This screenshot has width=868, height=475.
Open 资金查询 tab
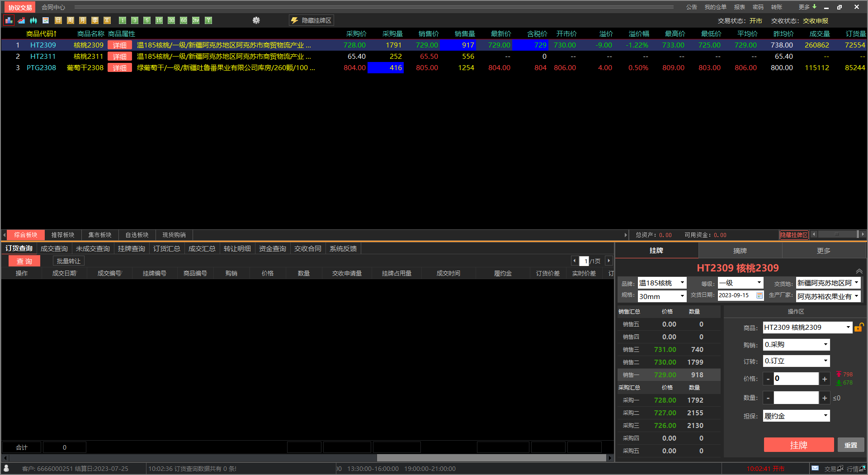point(273,248)
